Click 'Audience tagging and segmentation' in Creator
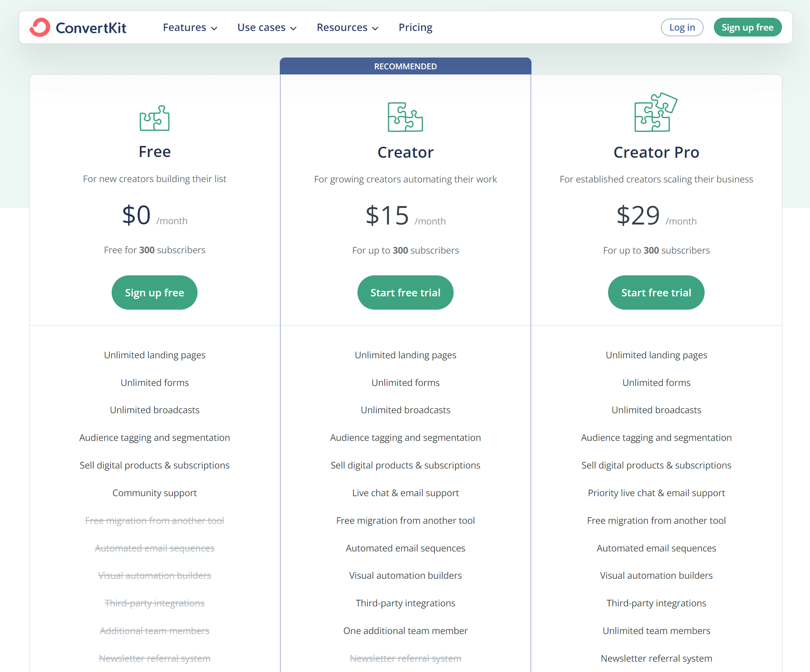The height and width of the screenshot is (672, 810). pyautogui.click(x=405, y=438)
